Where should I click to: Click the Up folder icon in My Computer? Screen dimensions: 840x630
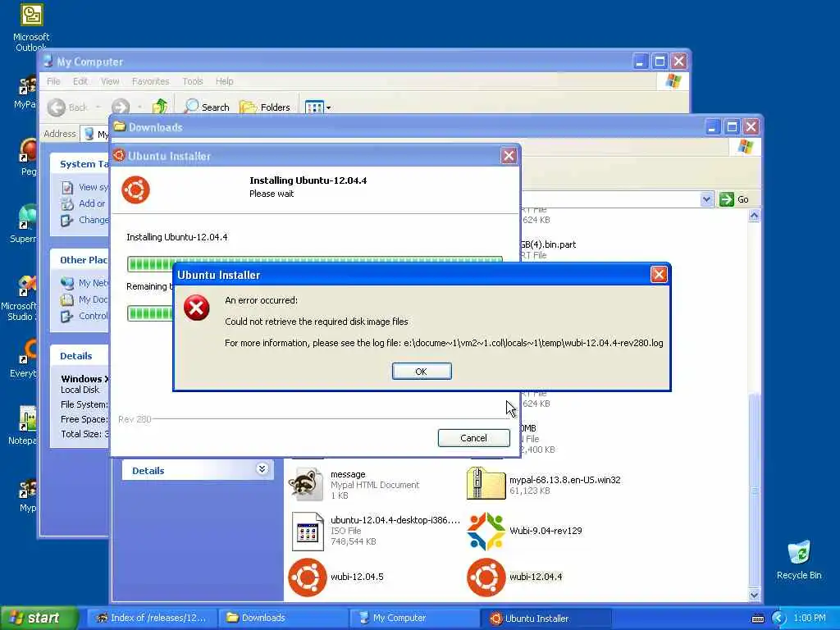coord(160,107)
